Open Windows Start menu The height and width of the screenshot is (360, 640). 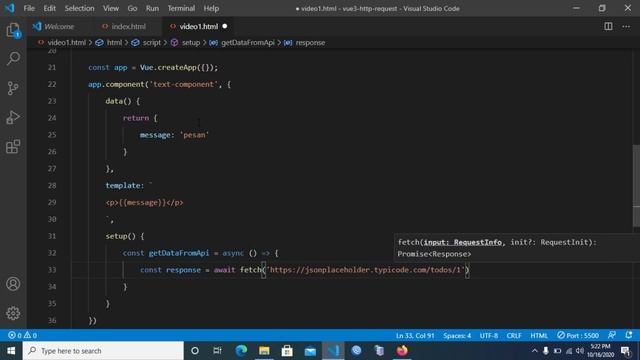tap(11, 351)
